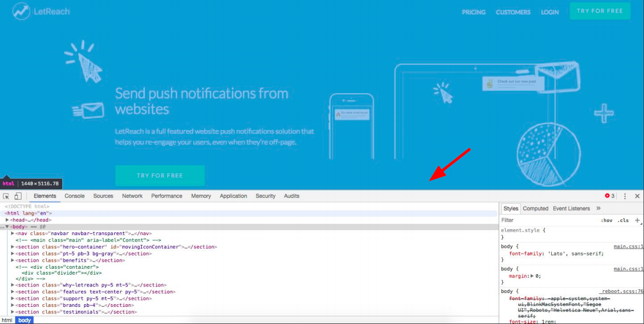Open the Security tab
The image size is (644, 324).
tap(266, 196)
